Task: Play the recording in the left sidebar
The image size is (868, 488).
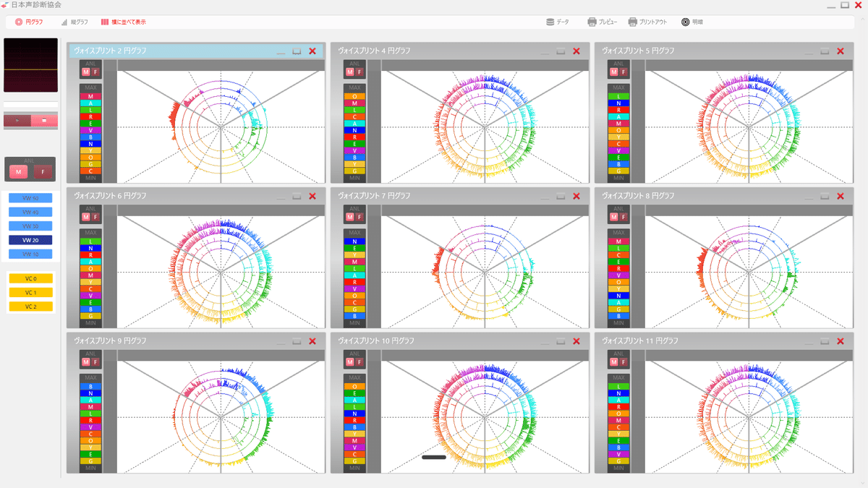Action: pyautogui.click(x=17, y=121)
